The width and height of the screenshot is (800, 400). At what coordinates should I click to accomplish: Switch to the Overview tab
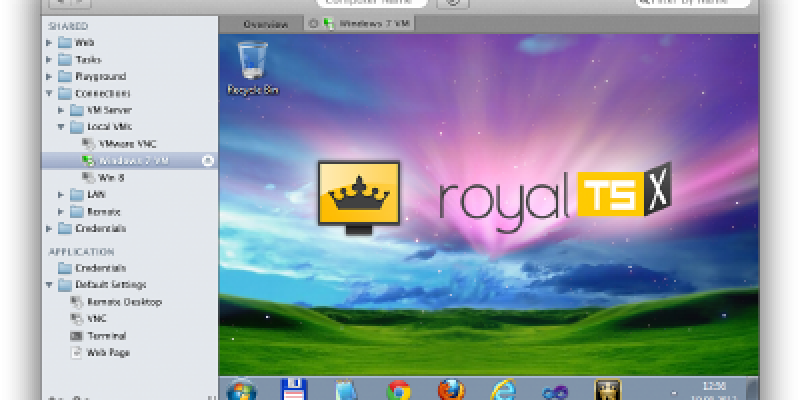pos(265,23)
